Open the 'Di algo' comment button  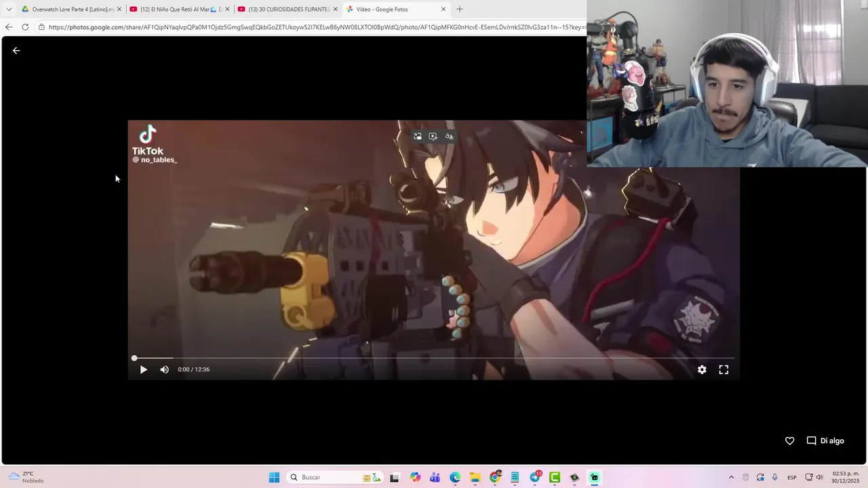pos(825,441)
